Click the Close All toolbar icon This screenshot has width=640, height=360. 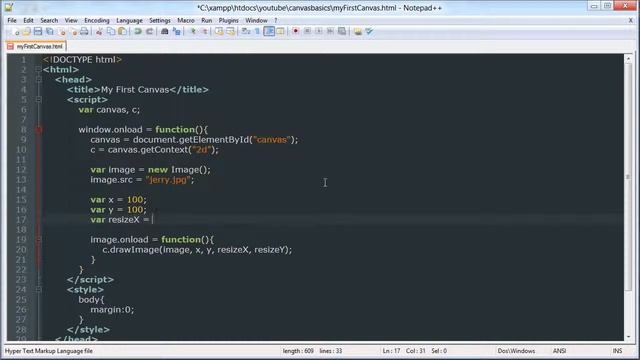click(x=73, y=31)
